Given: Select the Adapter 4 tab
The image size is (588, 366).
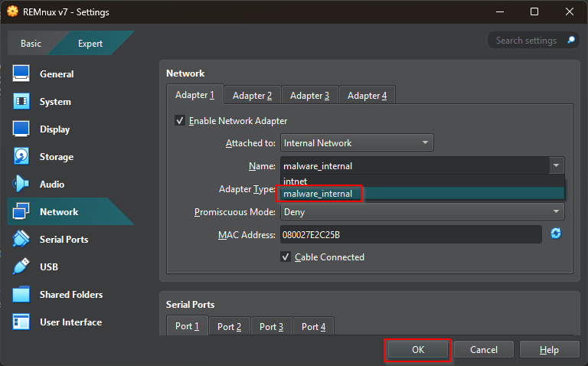Looking at the screenshot, I should pyautogui.click(x=367, y=96).
